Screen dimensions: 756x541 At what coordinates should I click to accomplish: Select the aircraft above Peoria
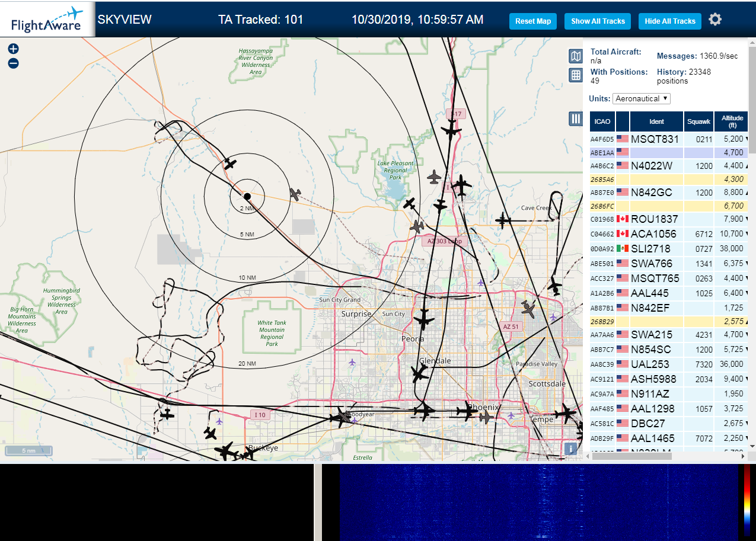[x=423, y=319]
